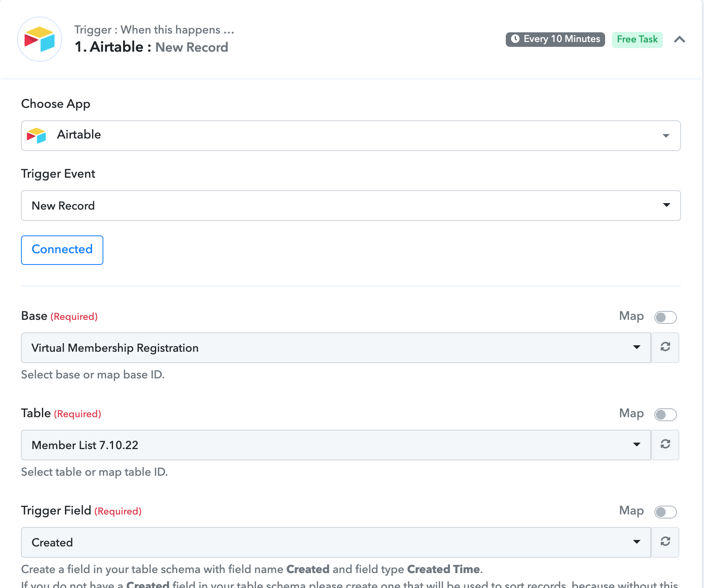This screenshot has width=704, height=588.
Task: Refresh the Base field list
Action: click(x=665, y=347)
